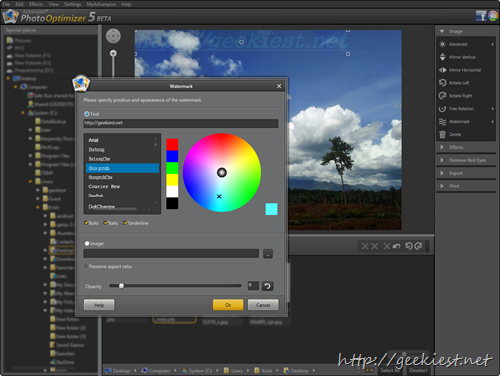Click the Deselect button
Viewport: 500px width, 376px height.
[x=418, y=370]
